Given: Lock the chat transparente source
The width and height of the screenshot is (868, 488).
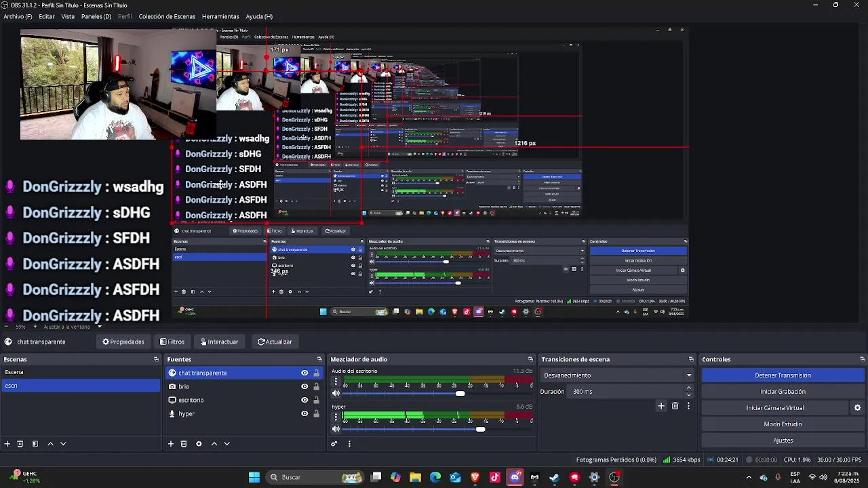Looking at the screenshot, I should click(316, 373).
